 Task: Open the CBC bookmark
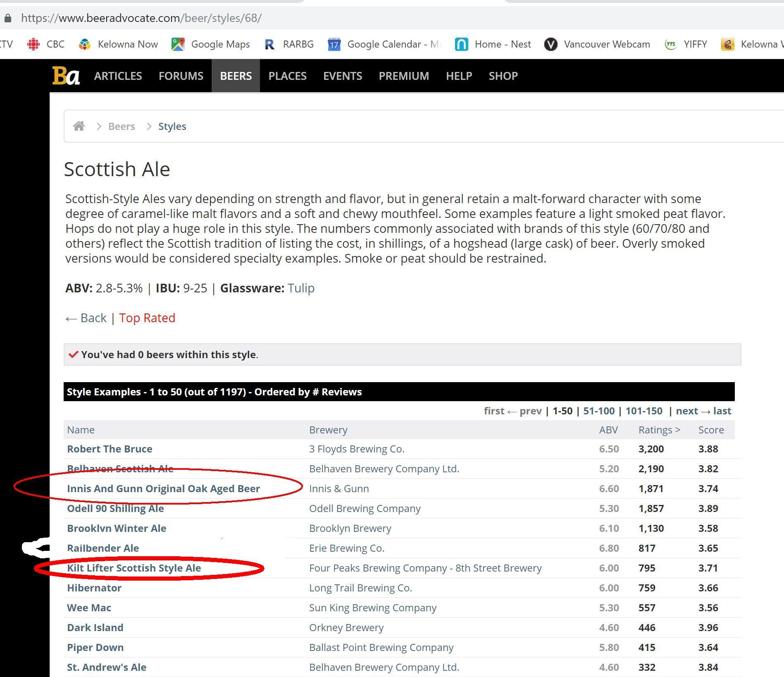click(x=46, y=44)
